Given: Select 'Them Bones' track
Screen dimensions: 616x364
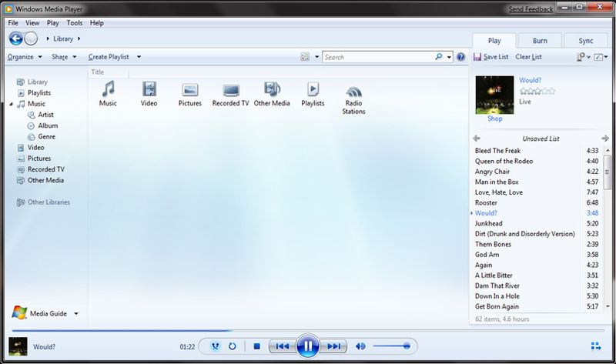Looking at the screenshot, I should [536, 244].
